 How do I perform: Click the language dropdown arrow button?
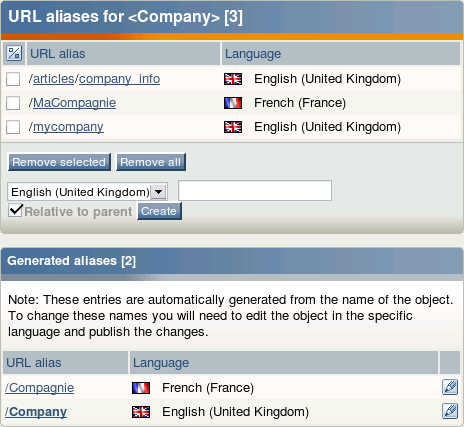pos(159,192)
